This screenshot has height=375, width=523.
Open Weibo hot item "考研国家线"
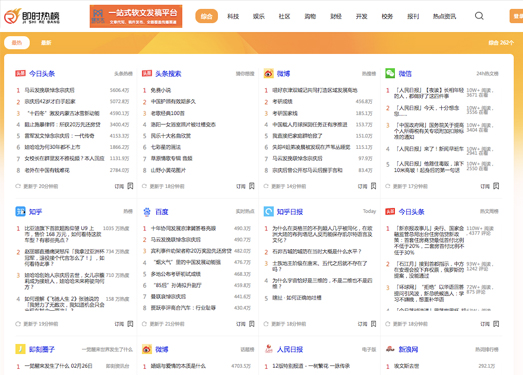285,113
